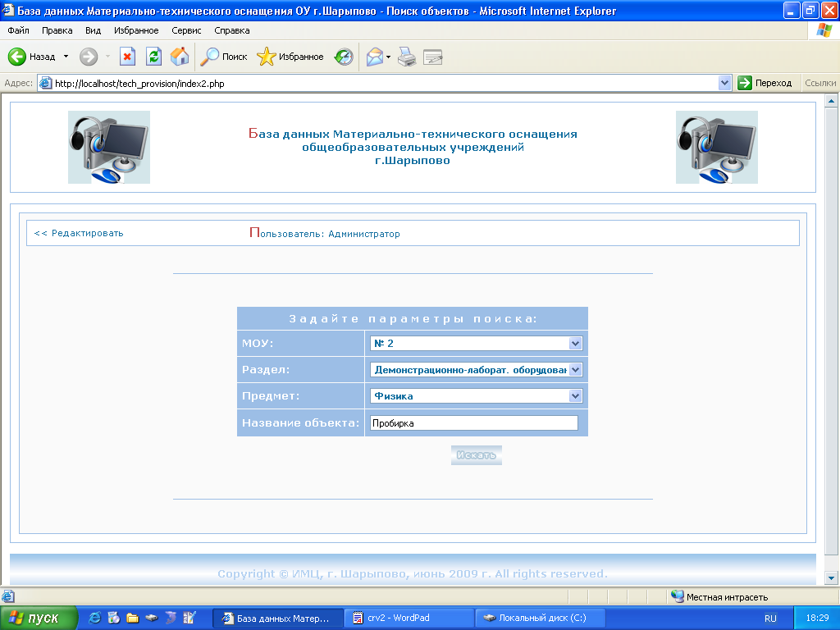The width and height of the screenshot is (840, 630).
Task: Follow the << Редактировать link
Action: 79,234
